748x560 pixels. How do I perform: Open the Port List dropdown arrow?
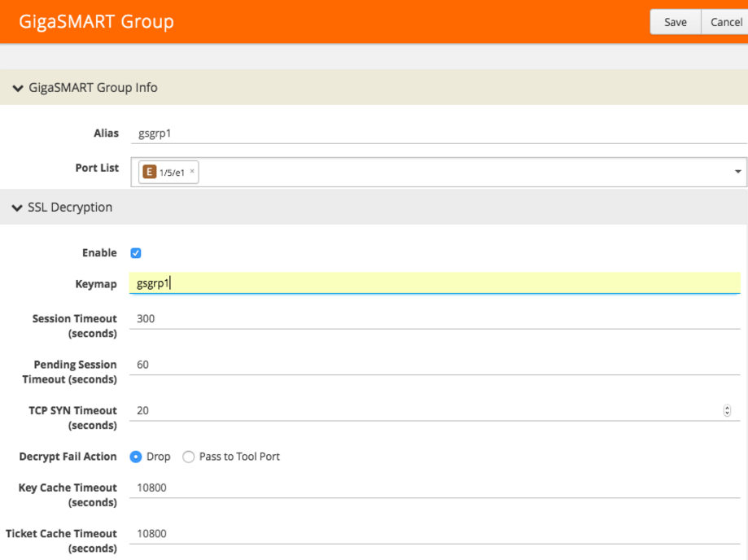coord(737,172)
